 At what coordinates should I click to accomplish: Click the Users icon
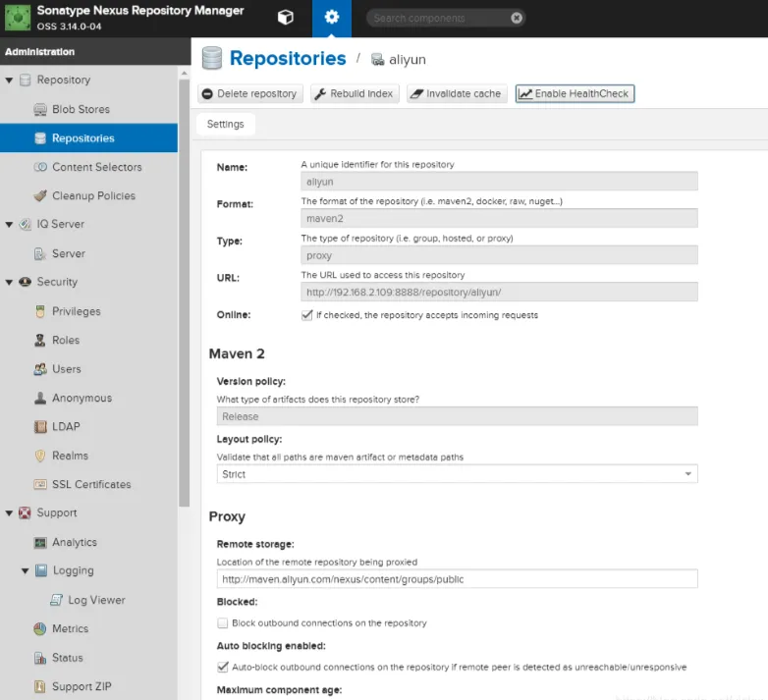click(40, 369)
